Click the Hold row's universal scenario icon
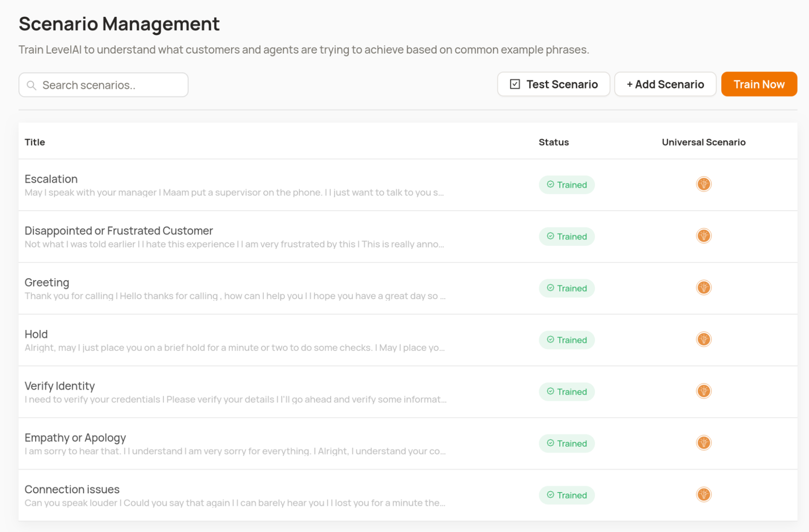This screenshot has width=809, height=532. point(703,340)
